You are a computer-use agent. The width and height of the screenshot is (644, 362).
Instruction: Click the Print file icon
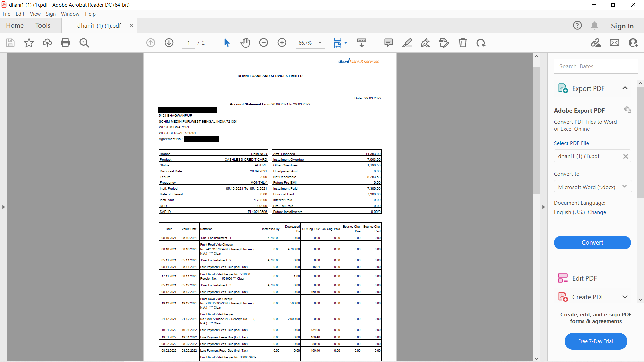pyautogui.click(x=65, y=43)
